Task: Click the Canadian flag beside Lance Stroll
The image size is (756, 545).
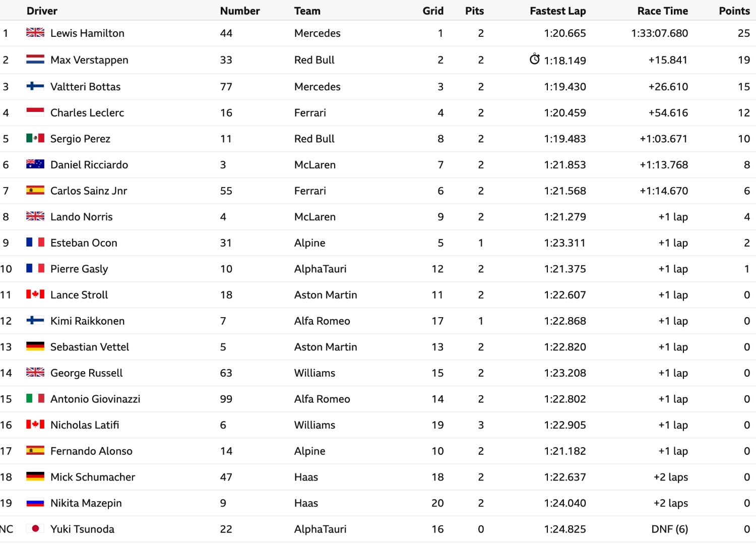Action: click(35, 294)
